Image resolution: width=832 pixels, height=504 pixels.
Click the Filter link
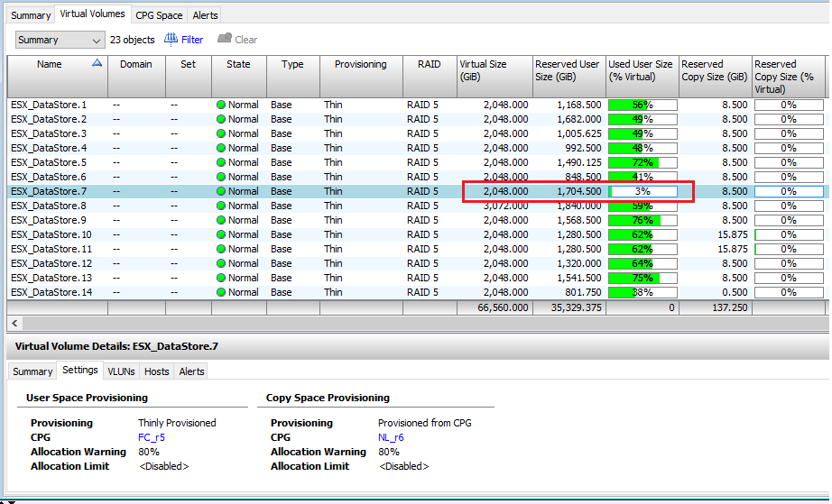pyautogui.click(x=192, y=40)
